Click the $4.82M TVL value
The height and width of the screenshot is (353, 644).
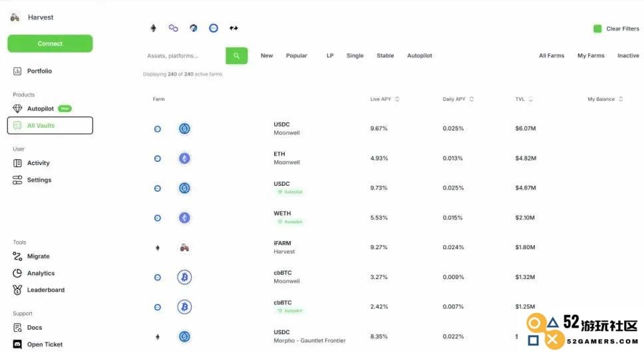tap(526, 159)
